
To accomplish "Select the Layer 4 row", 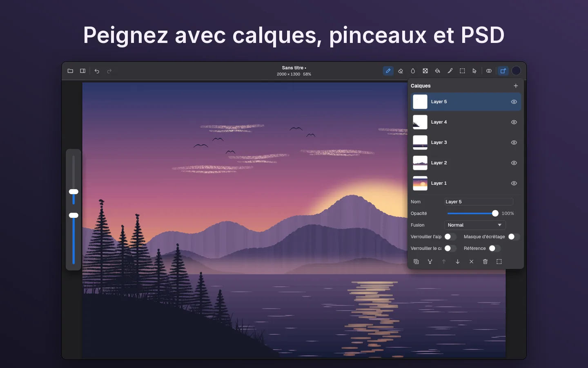I will coord(466,122).
